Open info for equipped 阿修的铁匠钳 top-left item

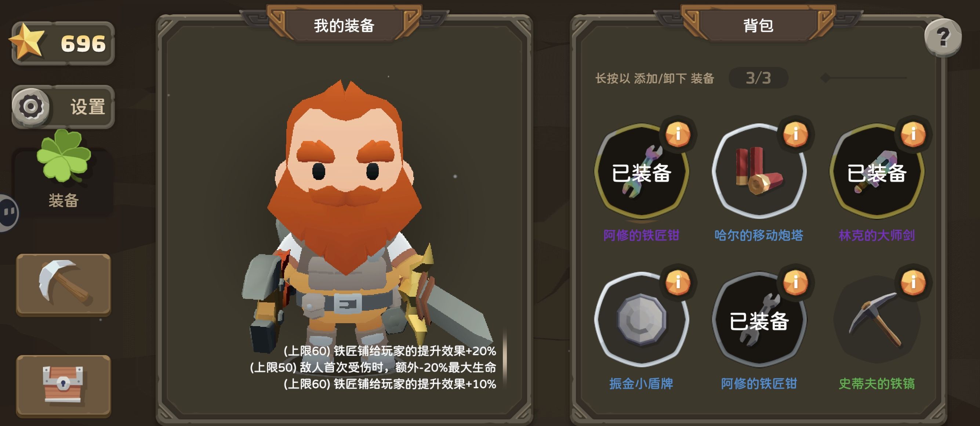pos(678,134)
